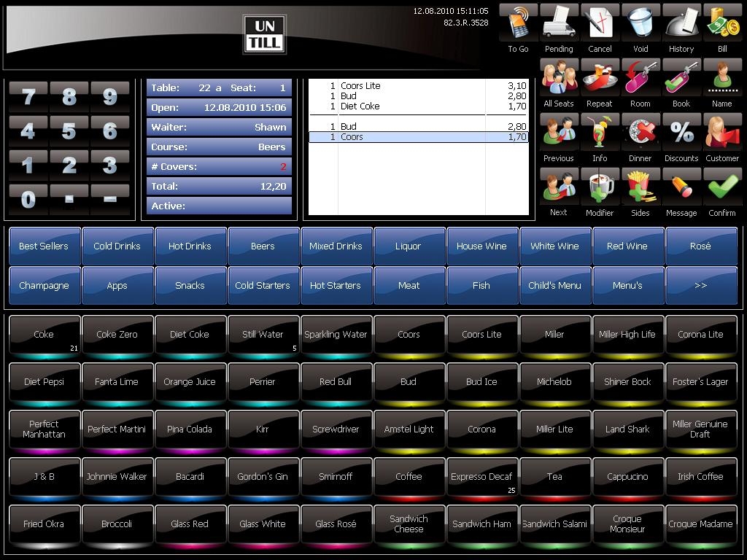Open the Hot Drinks category

(190, 246)
